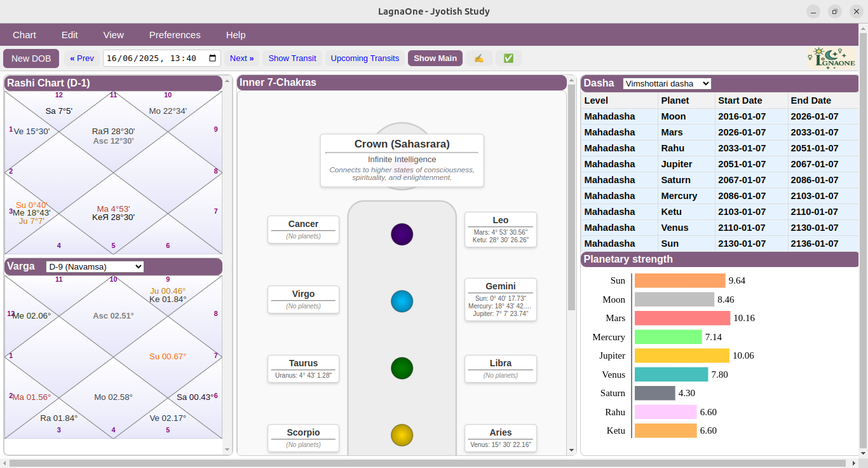Click the left panel scroll-down arrow
Viewport: 868px width, 468px height.
tap(227, 450)
